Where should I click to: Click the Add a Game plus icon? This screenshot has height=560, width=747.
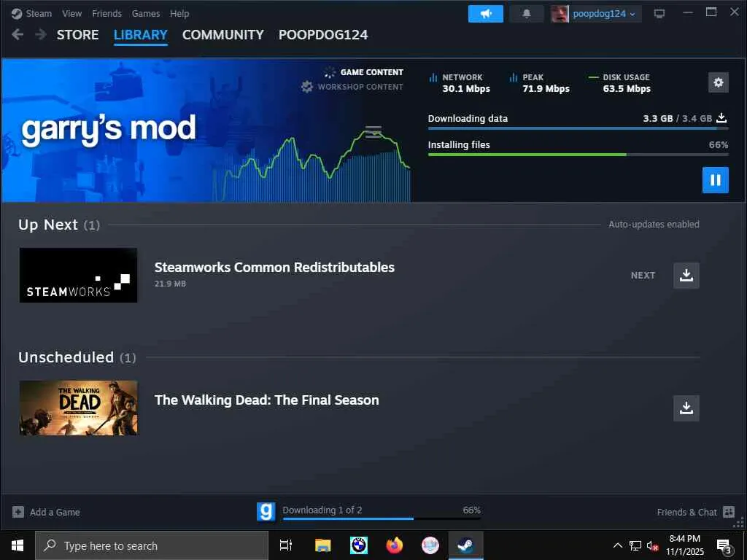[x=18, y=512]
